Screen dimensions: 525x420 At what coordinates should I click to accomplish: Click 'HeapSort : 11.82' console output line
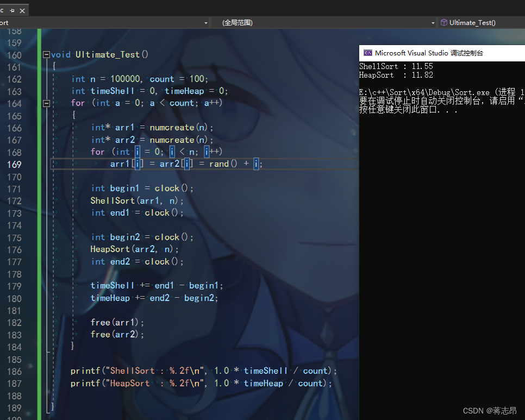[396, 75]
